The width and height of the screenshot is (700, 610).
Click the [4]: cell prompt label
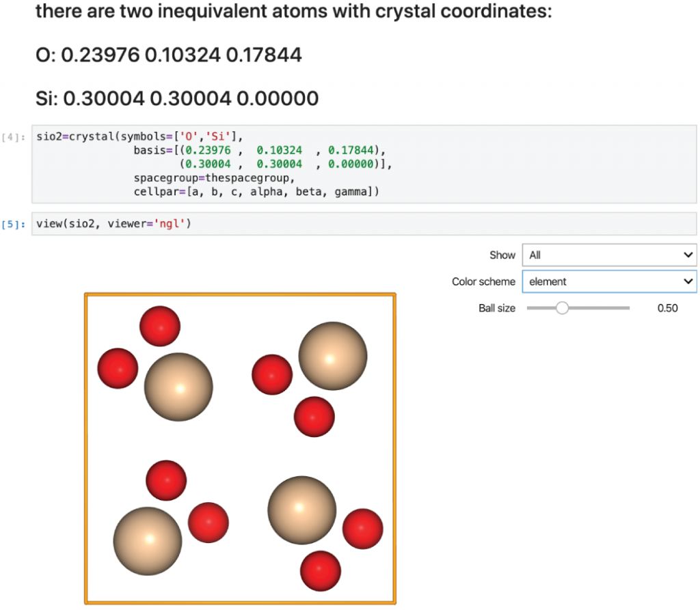(14, 137)
